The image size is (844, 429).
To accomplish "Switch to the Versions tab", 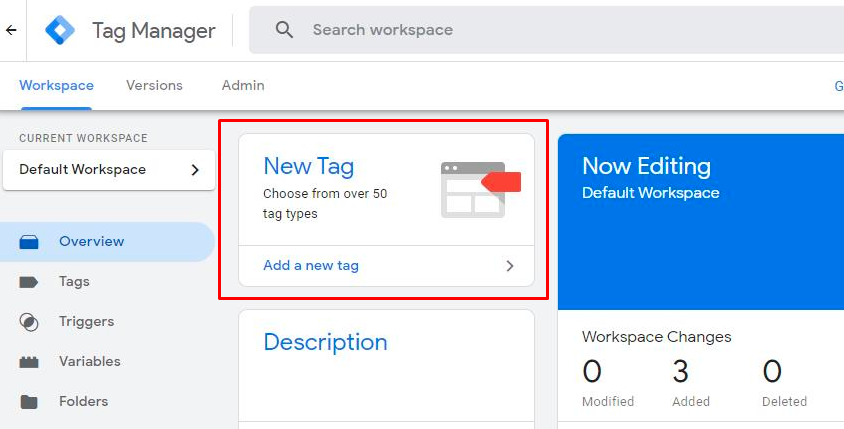I will (x=154, y=86).
